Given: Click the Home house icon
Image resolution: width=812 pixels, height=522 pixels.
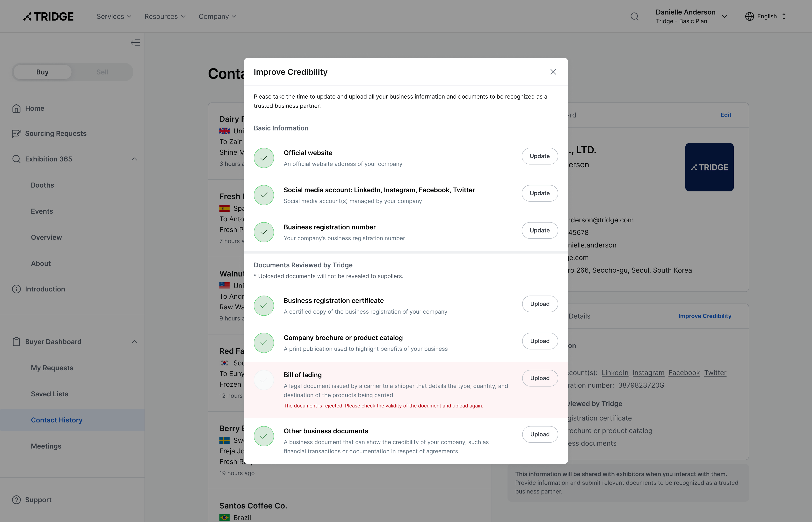Looking at the screenshot, I should click(16, 108).
